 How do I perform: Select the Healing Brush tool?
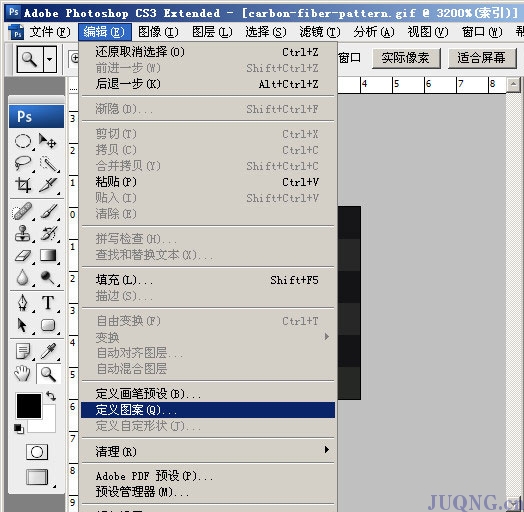23,211
